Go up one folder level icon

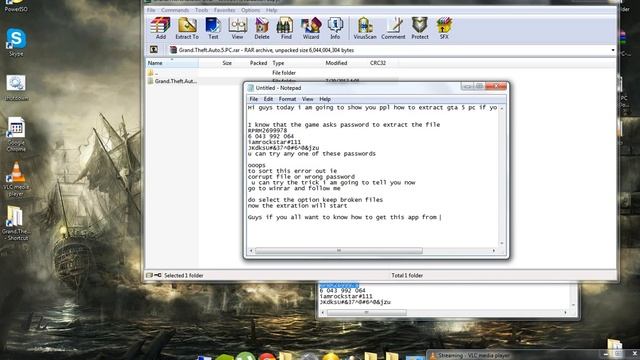coord(154,50)
